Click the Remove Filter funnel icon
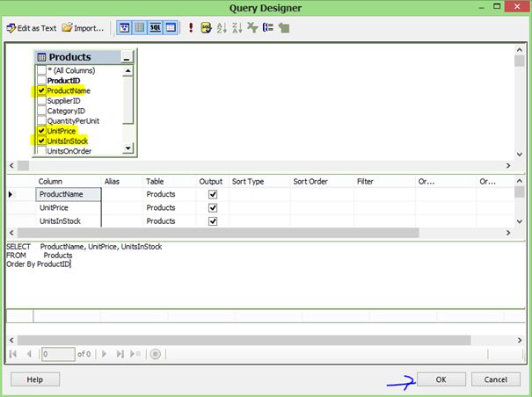Screen dimensions: 532x397 252,28
